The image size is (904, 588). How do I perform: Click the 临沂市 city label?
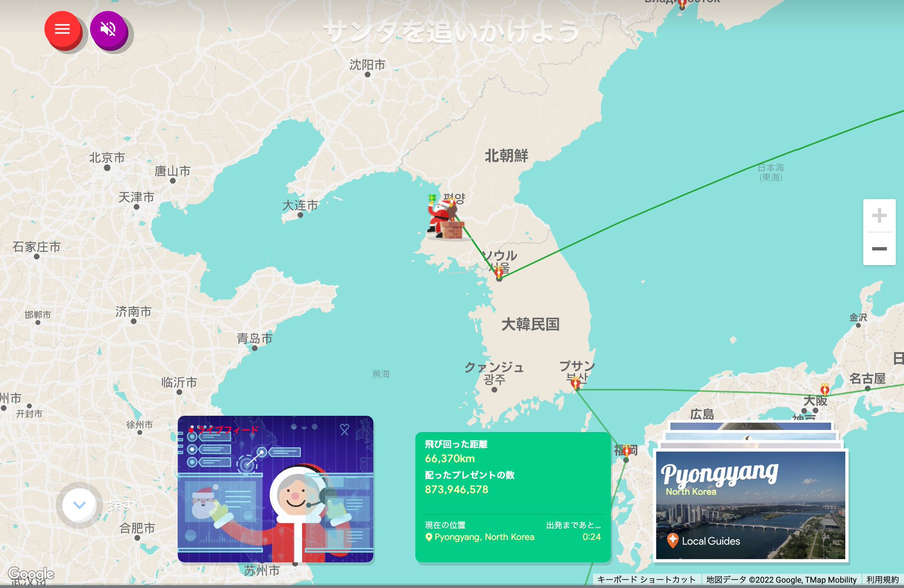(x=179, y=382)
